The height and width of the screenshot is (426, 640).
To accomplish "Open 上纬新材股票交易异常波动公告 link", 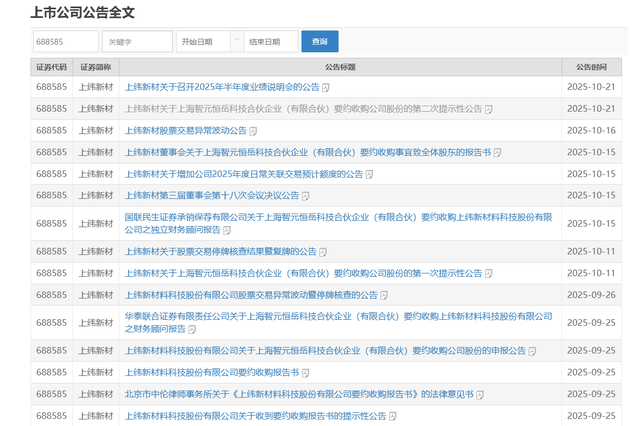I will [x=186, y=131].
